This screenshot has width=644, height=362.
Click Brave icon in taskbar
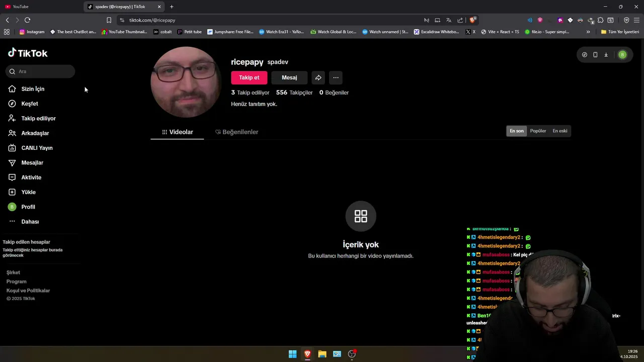click(307, 354)
